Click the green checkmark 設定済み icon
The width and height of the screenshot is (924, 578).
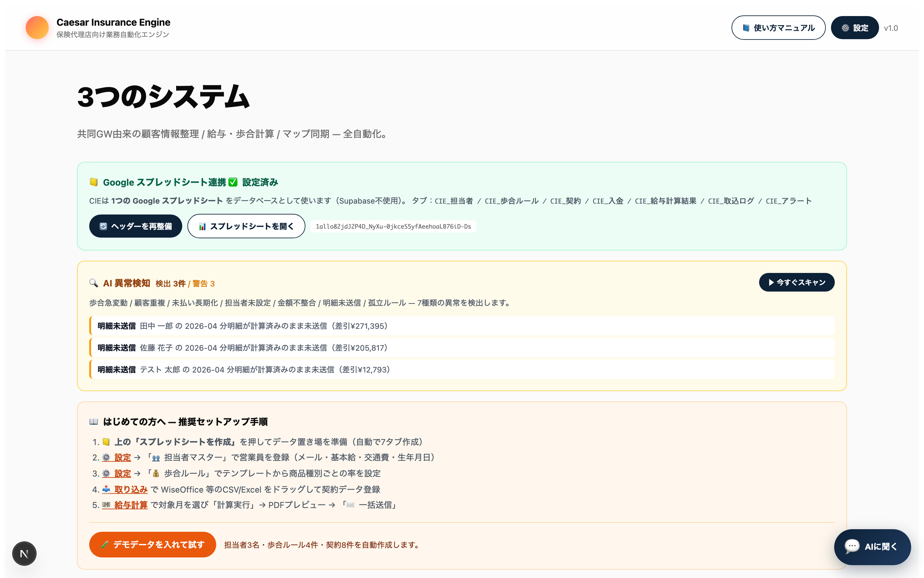tap(233, 182)
